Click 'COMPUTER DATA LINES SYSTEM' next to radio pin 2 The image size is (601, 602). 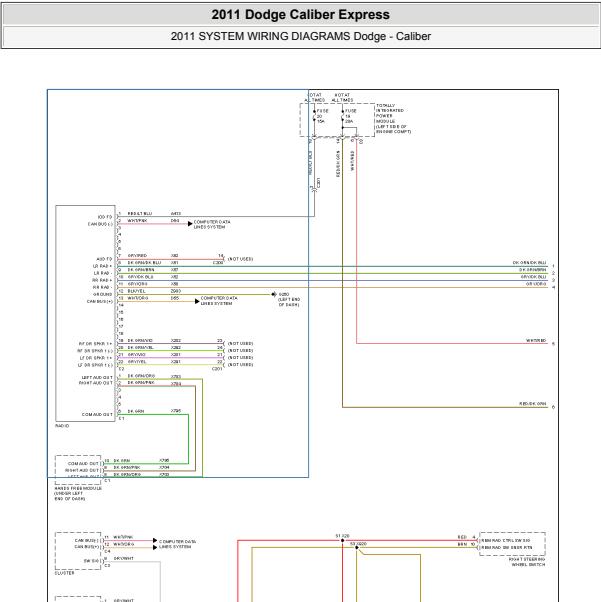point(212,225)
